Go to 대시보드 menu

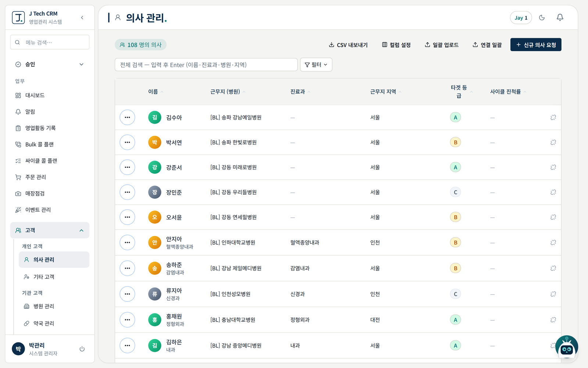[50, 95]
